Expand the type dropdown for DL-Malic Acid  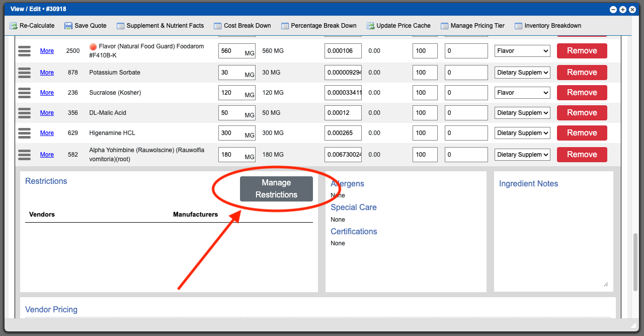(x=522, y=113)
